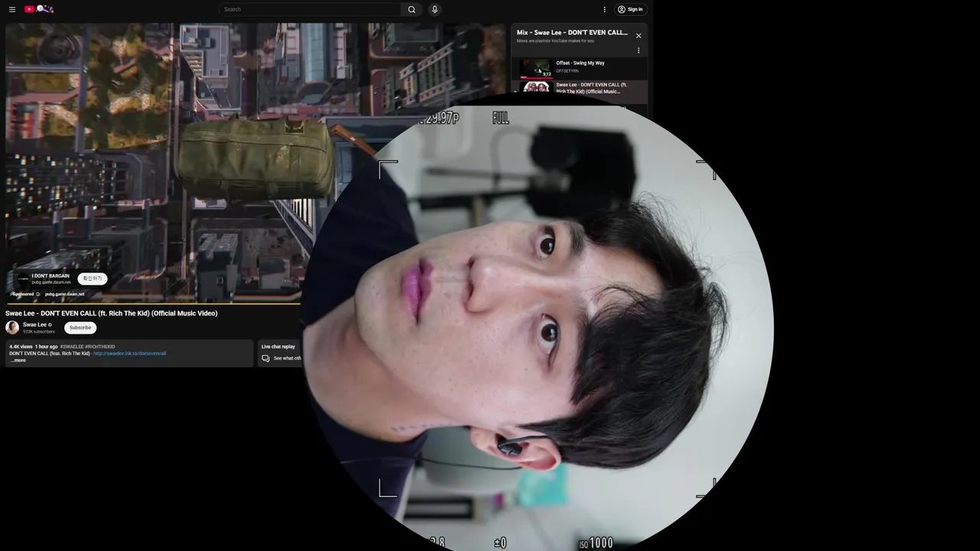Click the pubg ad advertiser logo
The image size is (980, 551).
[x=23, y=279]
